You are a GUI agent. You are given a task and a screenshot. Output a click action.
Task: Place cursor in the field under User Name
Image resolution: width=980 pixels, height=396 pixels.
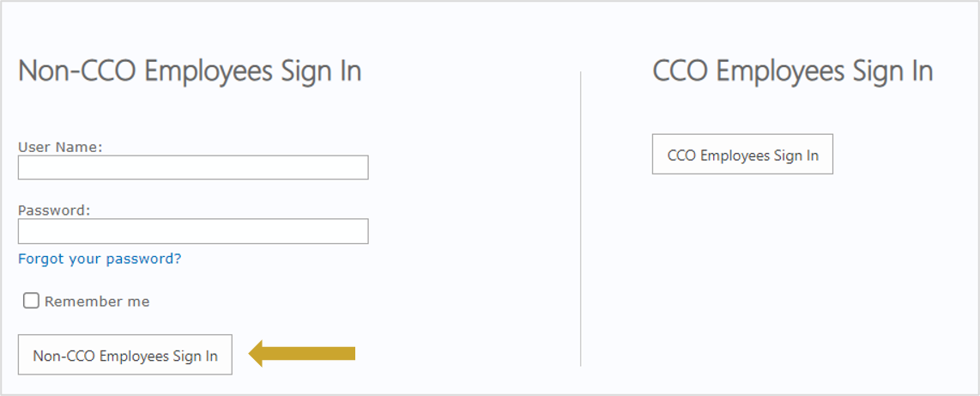click(193, 168)
